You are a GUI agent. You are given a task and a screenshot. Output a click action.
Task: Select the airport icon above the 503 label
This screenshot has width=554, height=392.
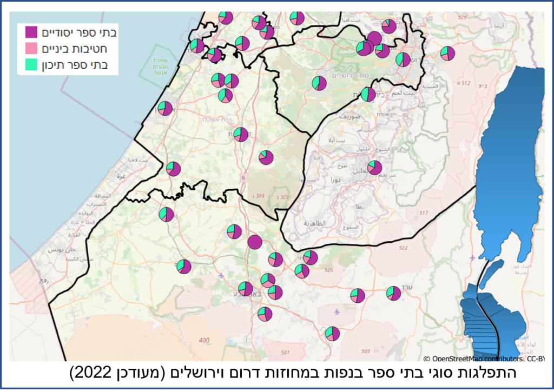[338, 311]
